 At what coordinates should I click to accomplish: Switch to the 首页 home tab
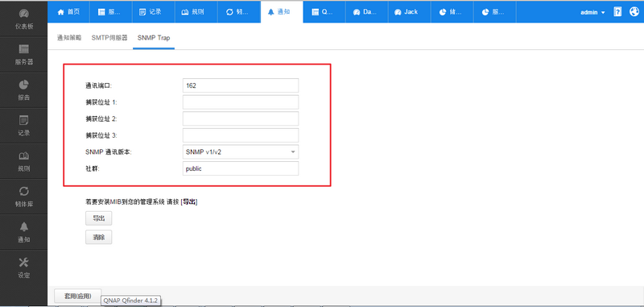[x=68, y=12]
